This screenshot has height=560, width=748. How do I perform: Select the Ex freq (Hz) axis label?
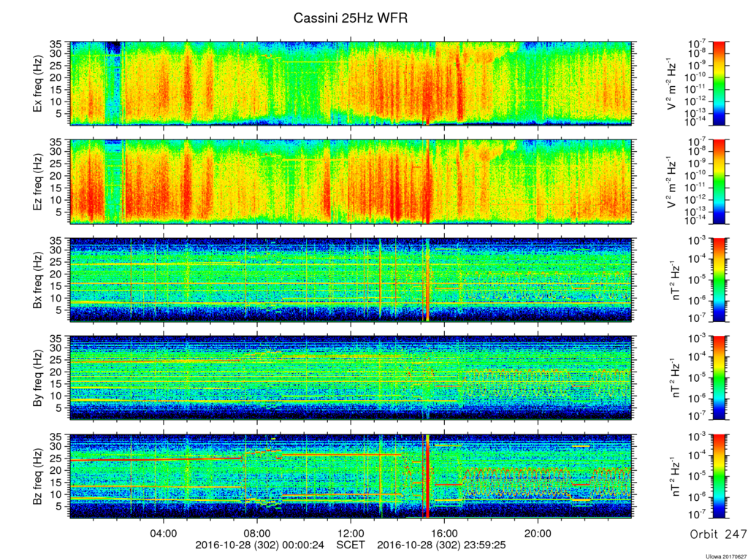38,84
